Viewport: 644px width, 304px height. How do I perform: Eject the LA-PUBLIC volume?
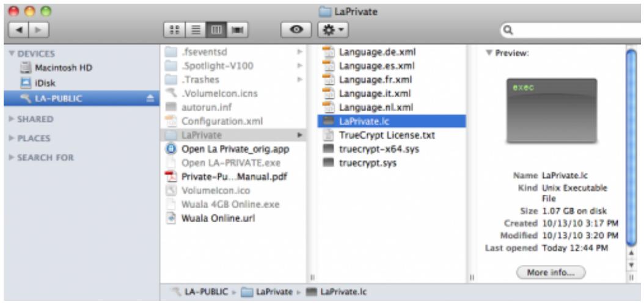tap(150, 98)
